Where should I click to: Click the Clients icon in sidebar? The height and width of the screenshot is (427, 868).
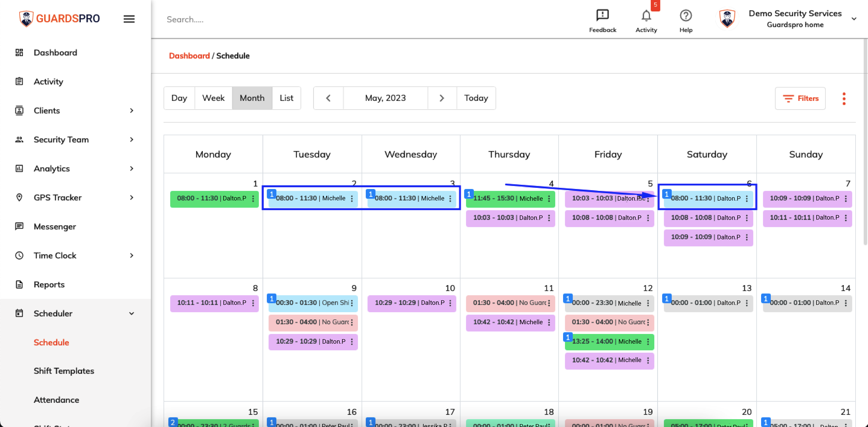(x=19, y=111)
